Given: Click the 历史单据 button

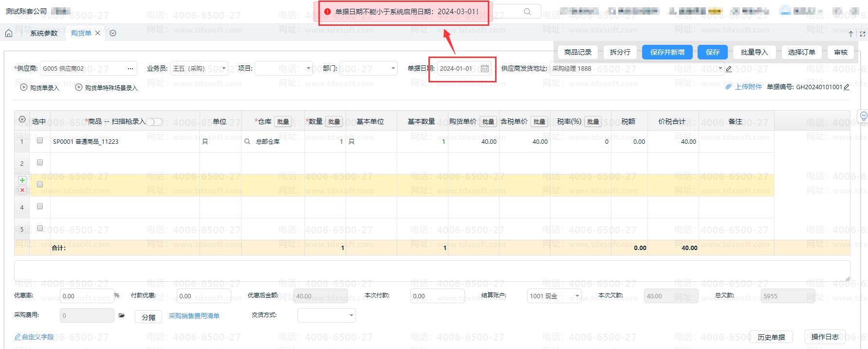Looking at the screenshot, I should click(771, 337).
